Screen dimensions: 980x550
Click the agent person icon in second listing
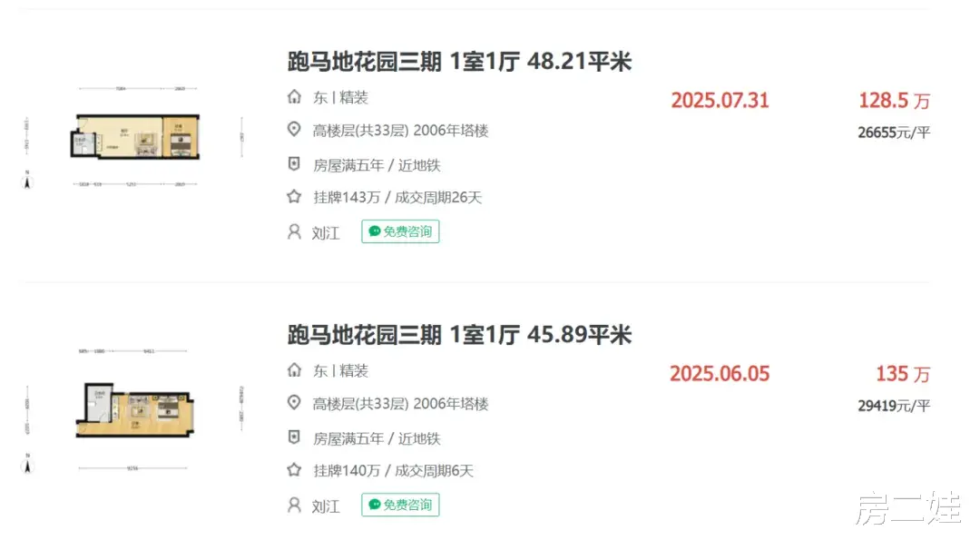click(294, 505)
